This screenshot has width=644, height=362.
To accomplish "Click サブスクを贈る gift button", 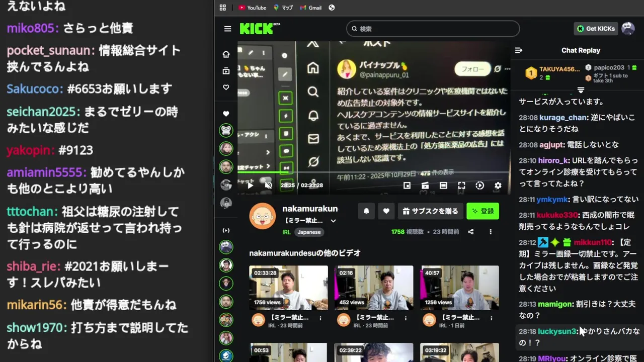I will (430, 211).
